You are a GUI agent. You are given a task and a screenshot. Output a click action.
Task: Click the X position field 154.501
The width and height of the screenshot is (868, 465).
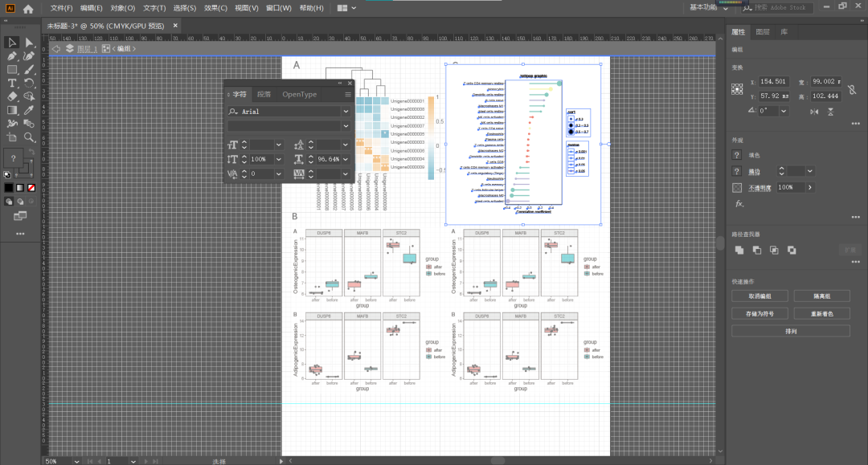click(x=773, y=81)
